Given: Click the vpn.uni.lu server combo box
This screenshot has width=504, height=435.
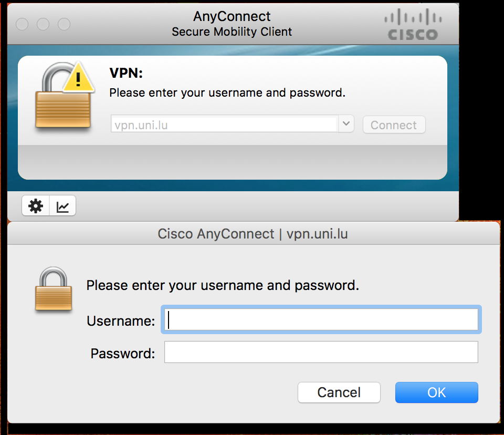Looking at the screenshot, I should click(224, 125).
